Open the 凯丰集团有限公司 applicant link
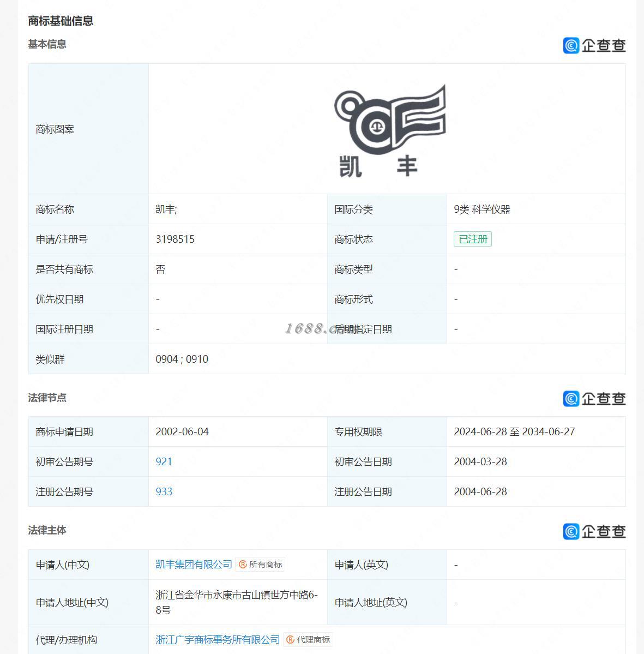644x654 pixels. 194,565
